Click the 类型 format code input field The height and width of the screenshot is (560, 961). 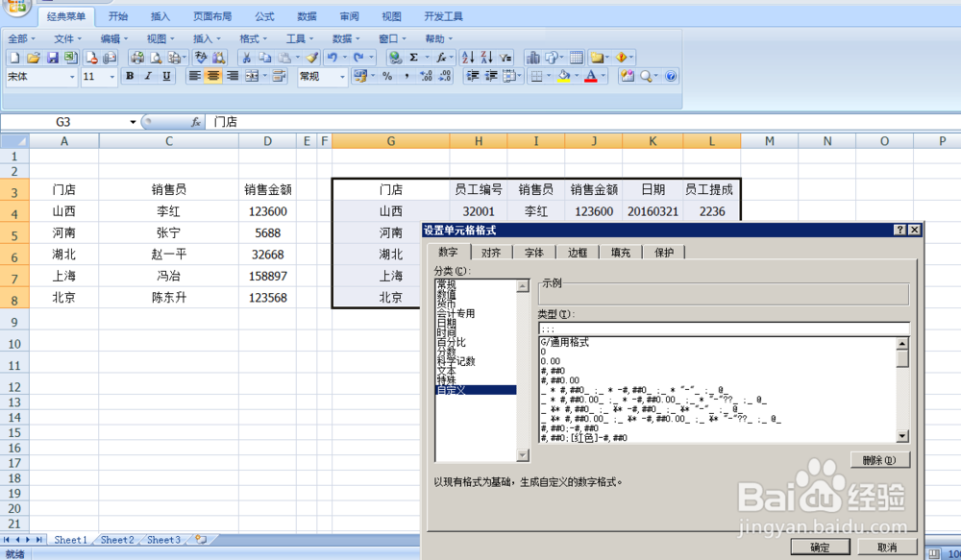724,329
